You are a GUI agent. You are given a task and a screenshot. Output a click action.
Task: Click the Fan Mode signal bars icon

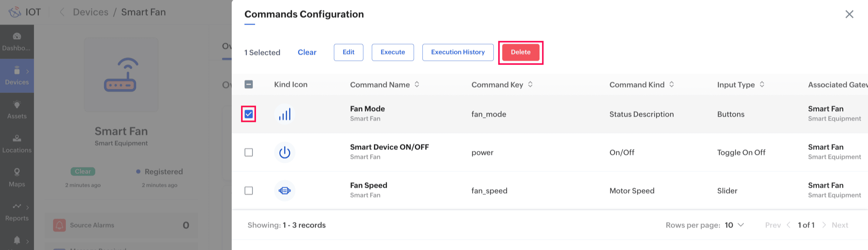tap(284, 115)
